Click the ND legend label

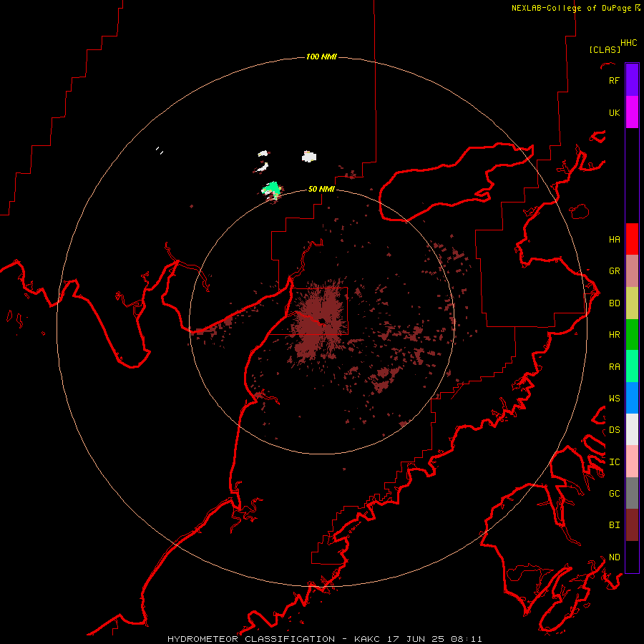click(614, 557)
